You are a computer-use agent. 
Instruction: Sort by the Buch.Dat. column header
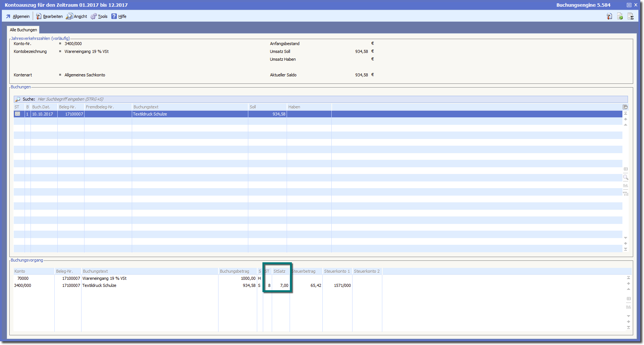[44, 107]
